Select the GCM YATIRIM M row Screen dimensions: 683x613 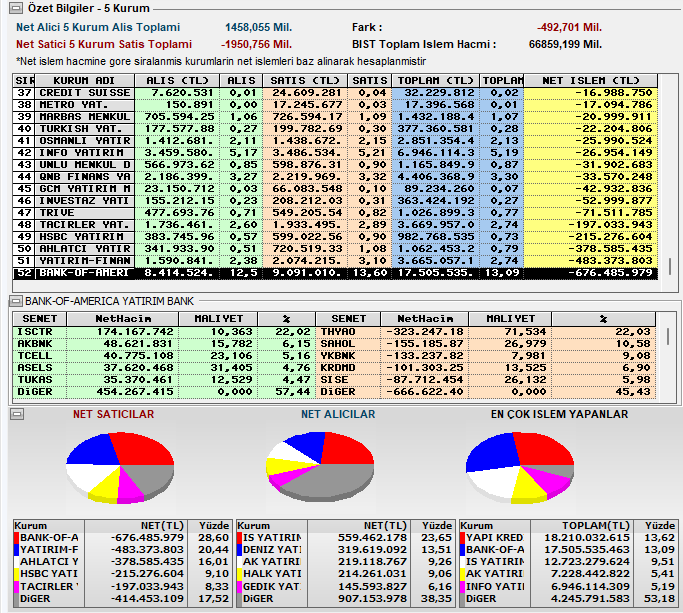pyautogui.click(x=335, y=189)
